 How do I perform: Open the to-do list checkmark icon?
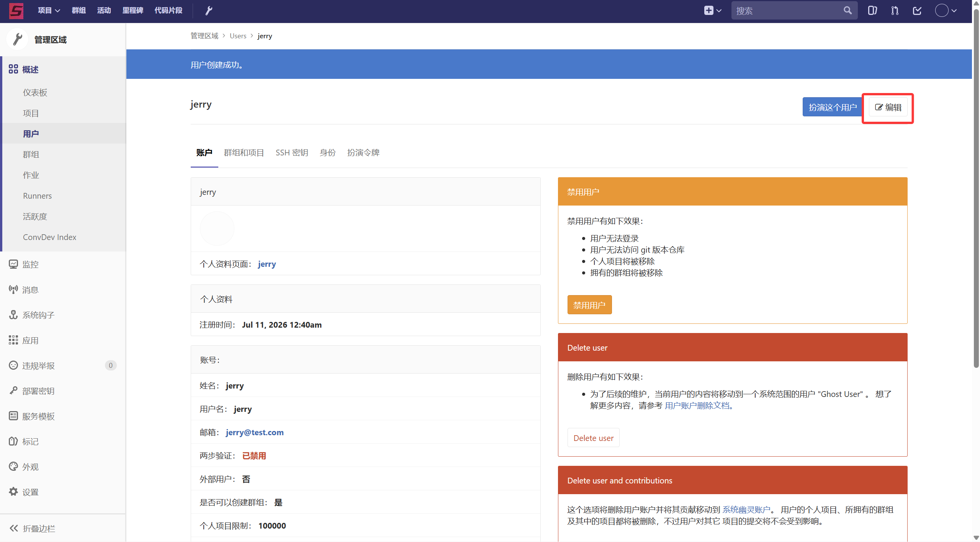click(917, 11)
